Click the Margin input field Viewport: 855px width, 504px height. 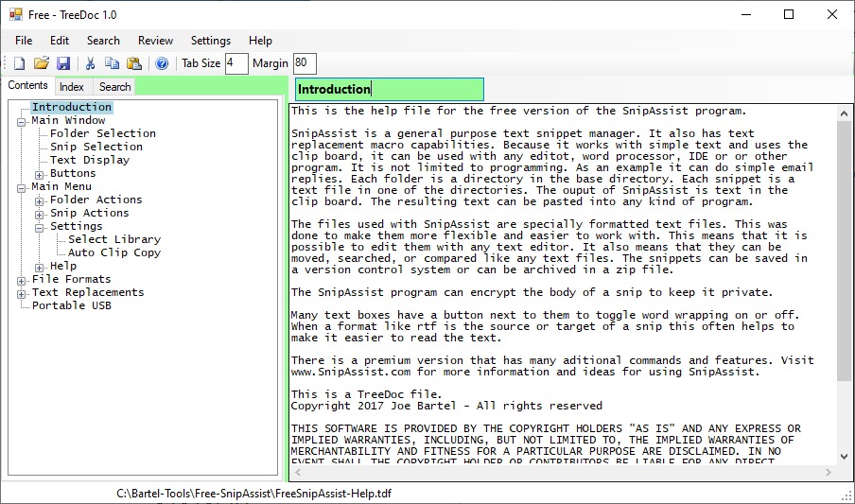click(305, 63)
